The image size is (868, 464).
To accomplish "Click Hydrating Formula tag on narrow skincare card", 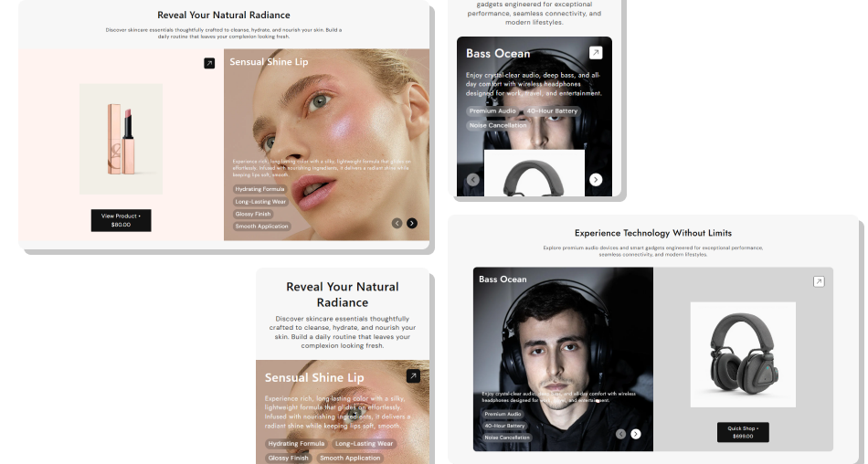I will (296, 444).
